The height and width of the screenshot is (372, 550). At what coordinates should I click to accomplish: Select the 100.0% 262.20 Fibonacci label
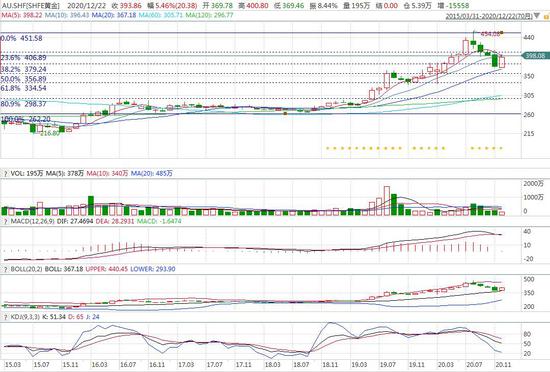(26, 119)
